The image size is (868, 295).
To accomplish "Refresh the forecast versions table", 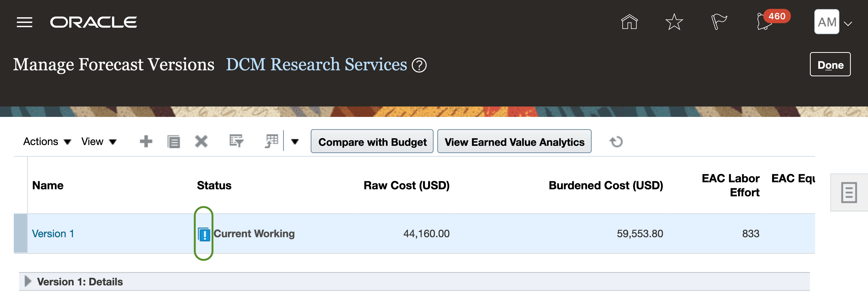I will click(x=616, y=141).
